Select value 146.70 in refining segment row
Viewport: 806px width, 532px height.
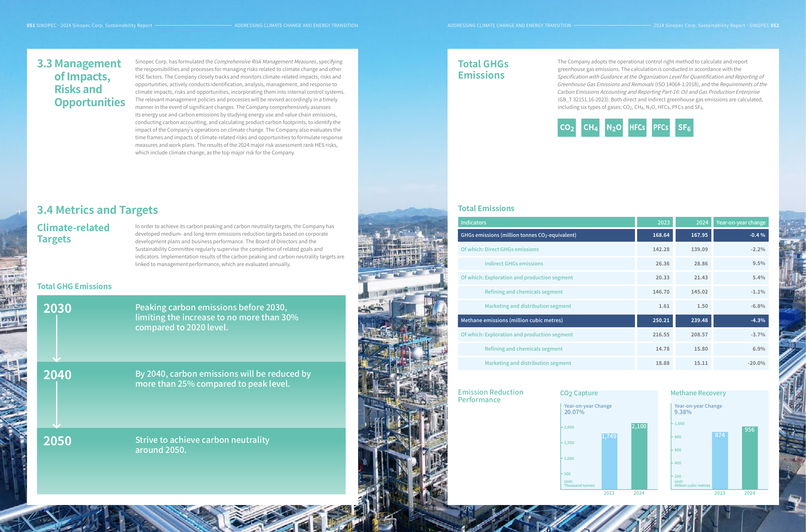(x=661, y=292)
